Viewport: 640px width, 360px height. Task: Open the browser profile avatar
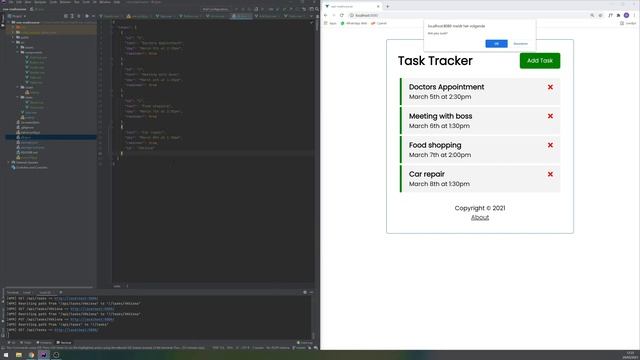(x=626, y=15)
